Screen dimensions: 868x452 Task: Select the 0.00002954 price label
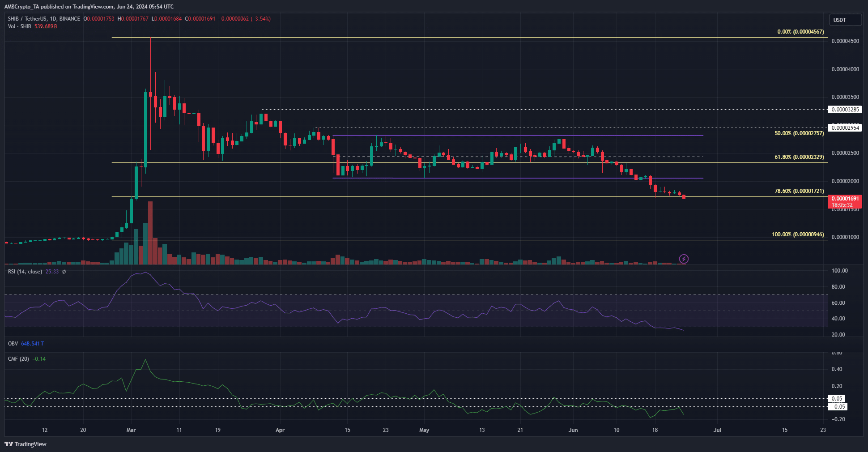click(x=845, y=128)
